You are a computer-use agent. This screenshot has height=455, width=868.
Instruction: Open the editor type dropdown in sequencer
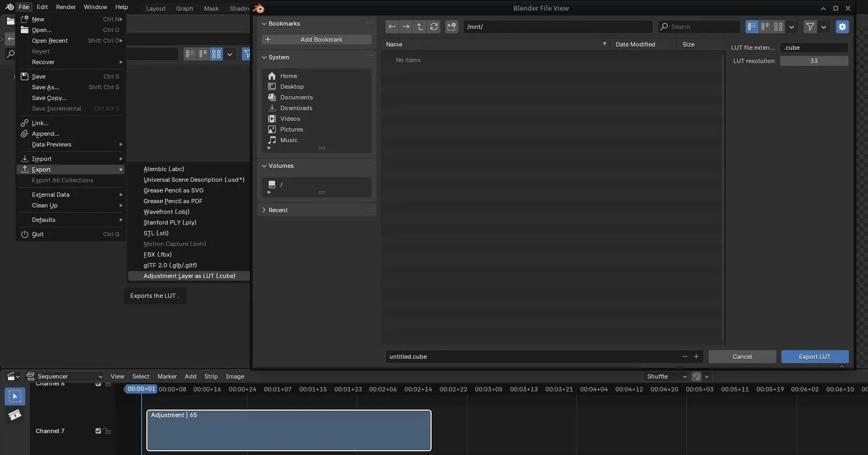(13, 376)
